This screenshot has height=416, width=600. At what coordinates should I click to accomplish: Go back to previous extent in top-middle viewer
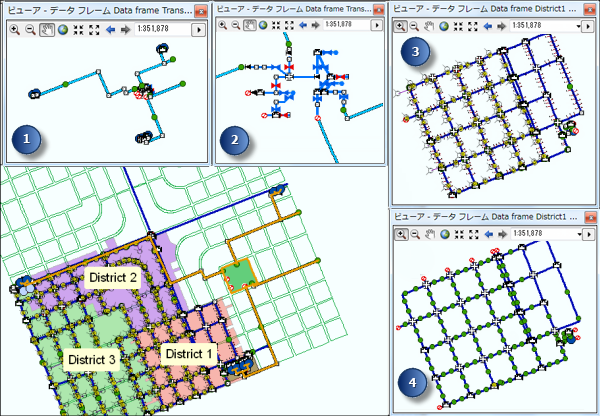coord(303,25)
